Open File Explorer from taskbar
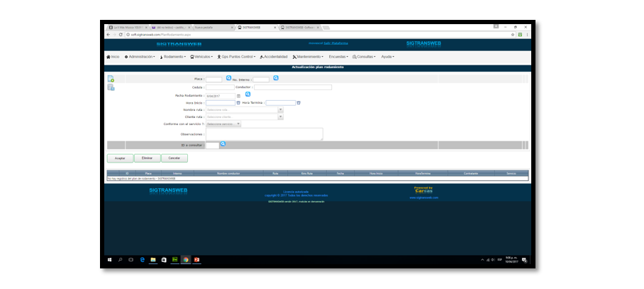 (153, 260)
